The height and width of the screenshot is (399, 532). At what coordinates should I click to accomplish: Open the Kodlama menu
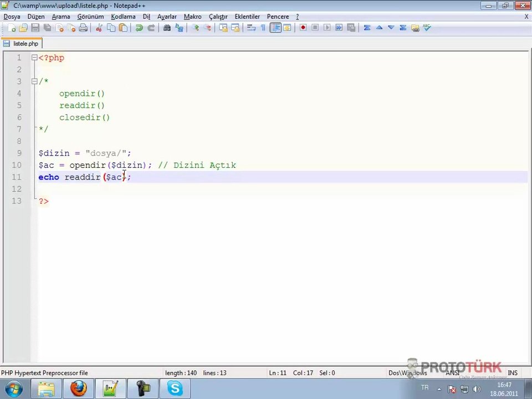point(123,17)
